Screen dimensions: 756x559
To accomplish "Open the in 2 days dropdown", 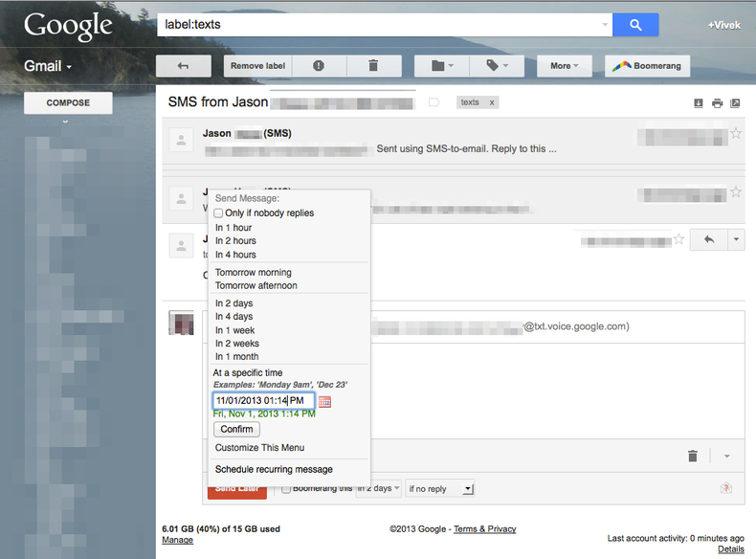I will pos(378,488).
